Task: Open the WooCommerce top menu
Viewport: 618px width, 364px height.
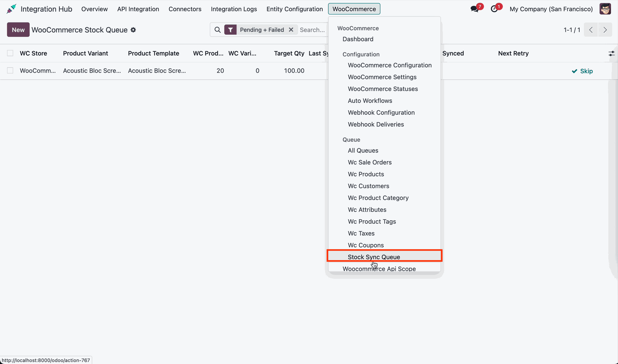Action: pos(354,9)
